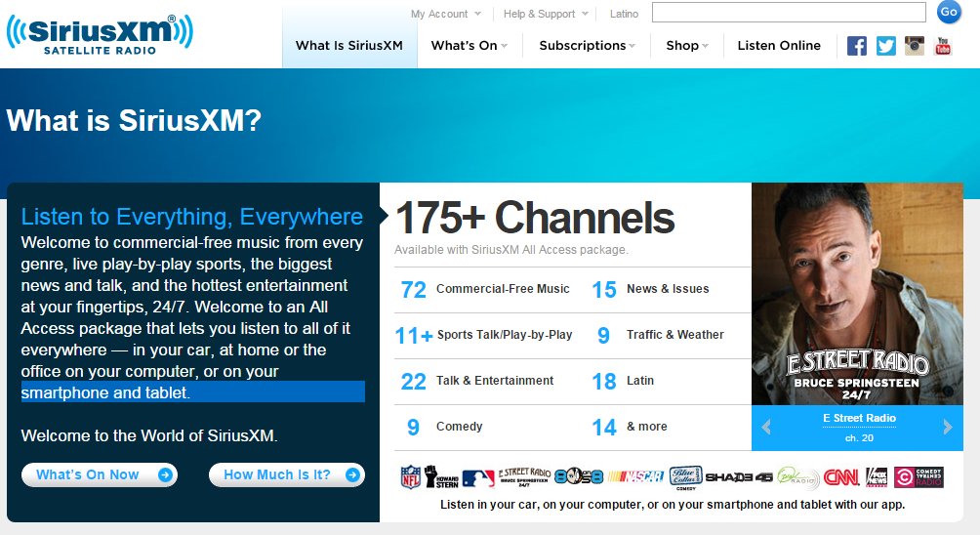
Task: Select 72 Commercial-Free Music category
Action: [x=485, y=289]
